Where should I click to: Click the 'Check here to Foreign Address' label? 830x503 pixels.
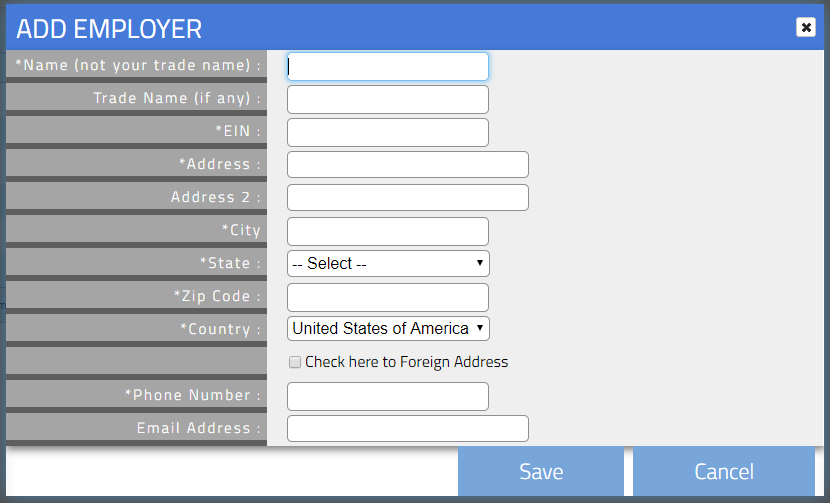click(x=406, y=362)
